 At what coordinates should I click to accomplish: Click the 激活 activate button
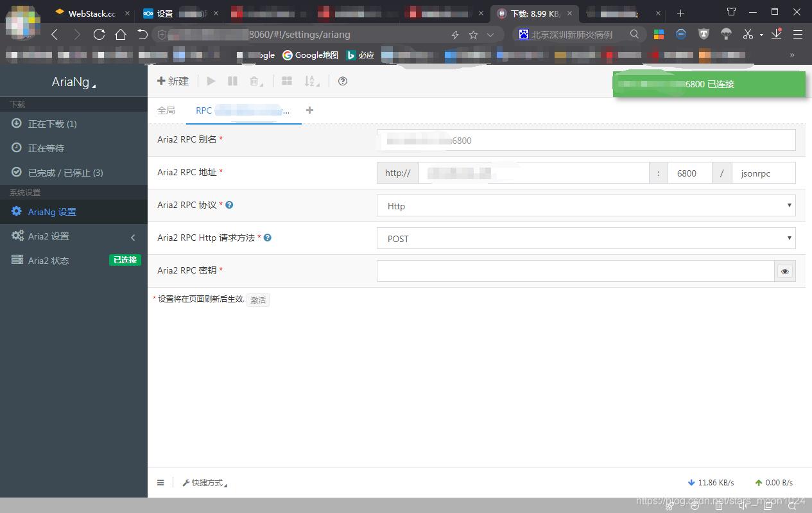point(258,299)
